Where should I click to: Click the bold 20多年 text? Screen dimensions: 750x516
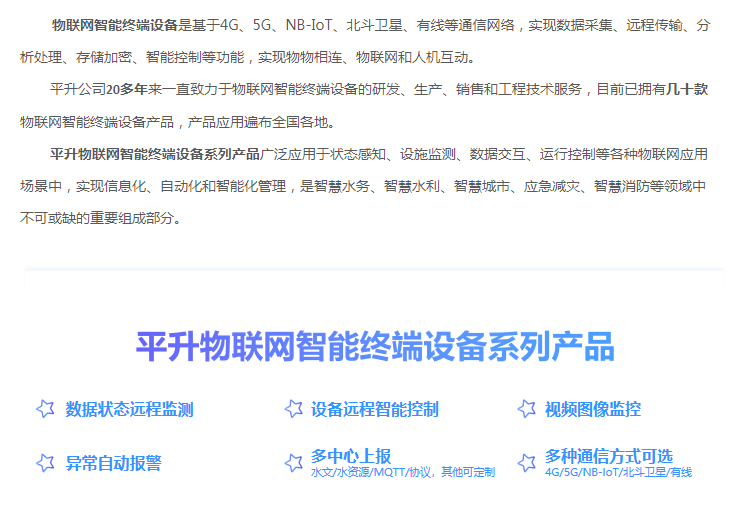tap(127, 89)
